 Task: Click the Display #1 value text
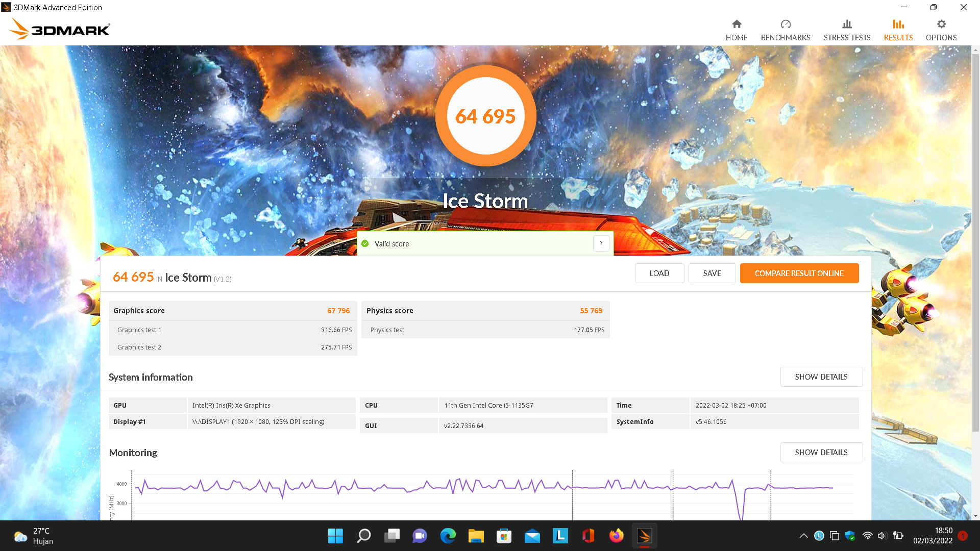(x=258, y=422)
